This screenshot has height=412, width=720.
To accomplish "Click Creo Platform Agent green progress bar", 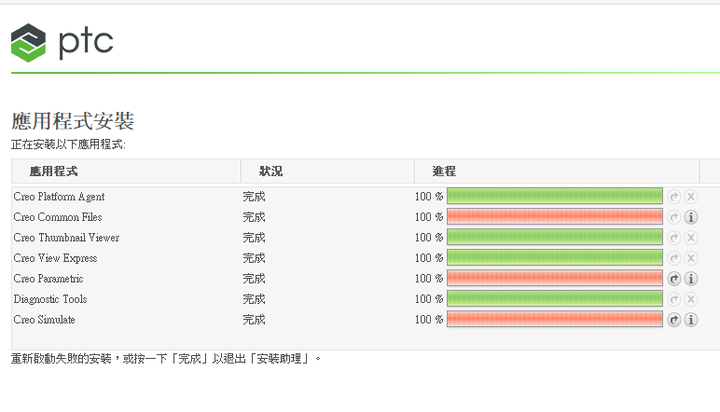I will [x=555, y=196].
